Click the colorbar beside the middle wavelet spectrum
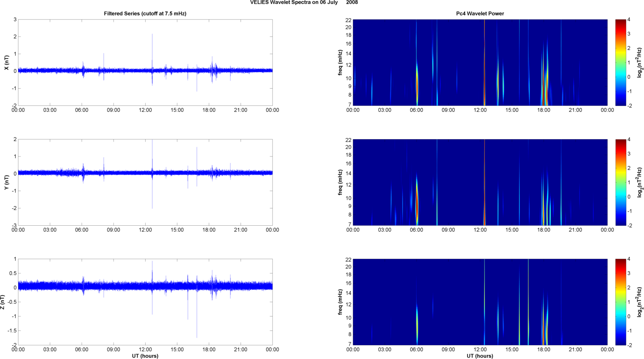The height and width of the screenshot is (359, 644). pyautogui.click(x=620, y=182)
